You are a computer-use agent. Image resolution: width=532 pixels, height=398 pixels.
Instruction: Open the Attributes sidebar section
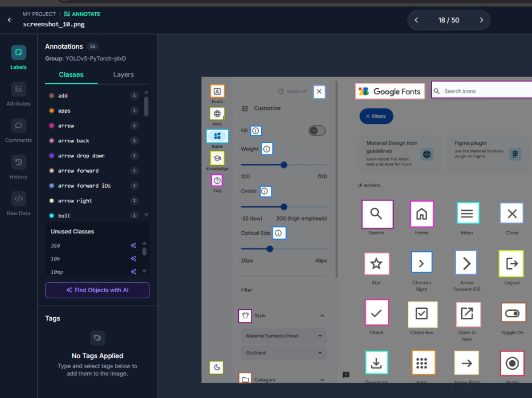pyautogui.click(x=18, y=94)
